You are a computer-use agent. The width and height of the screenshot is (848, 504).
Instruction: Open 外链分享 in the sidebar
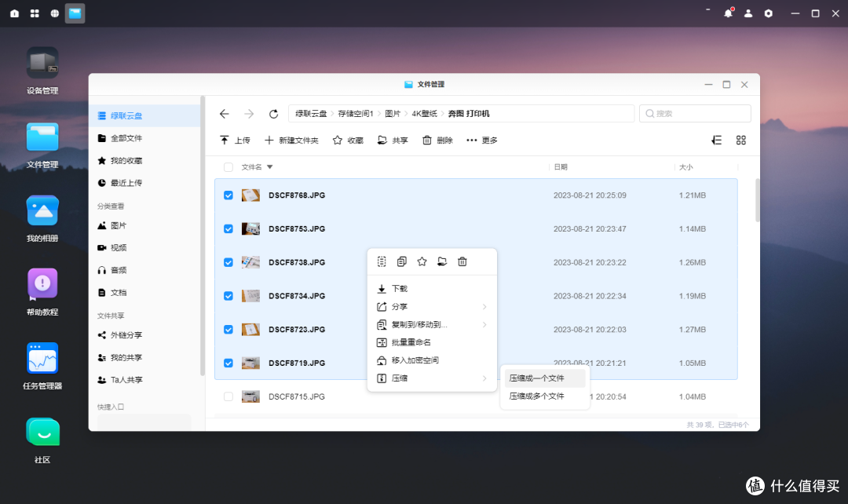click(x=144, y=335)
